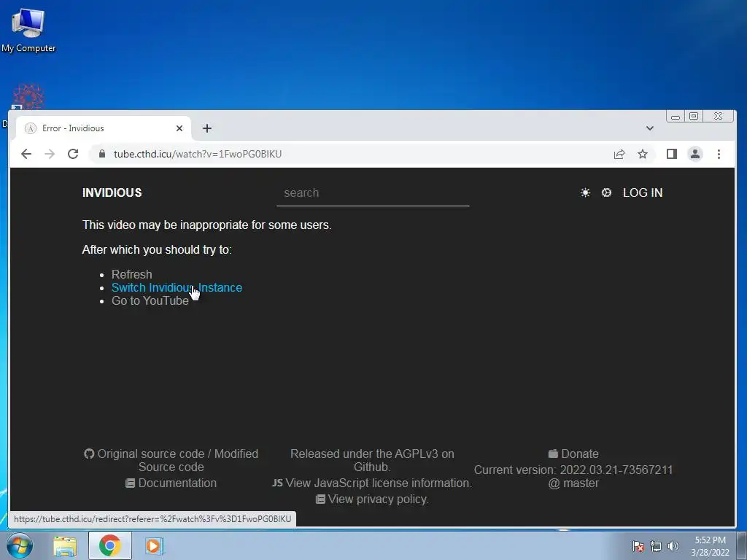Toggle Invidious light theme sun icon

[585, 192]
